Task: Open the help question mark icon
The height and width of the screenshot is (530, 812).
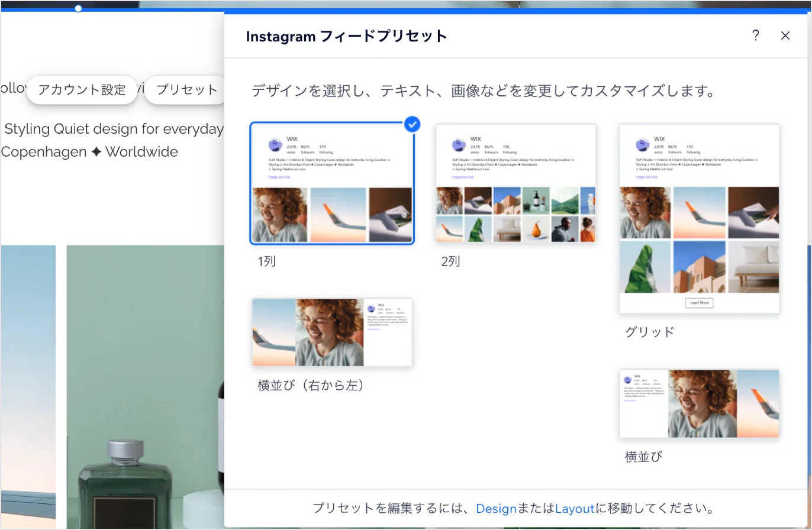Action: tap(755, 35)
